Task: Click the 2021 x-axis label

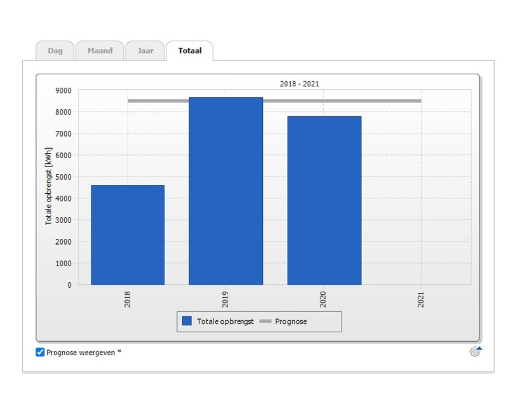Action: coord(421,299)
